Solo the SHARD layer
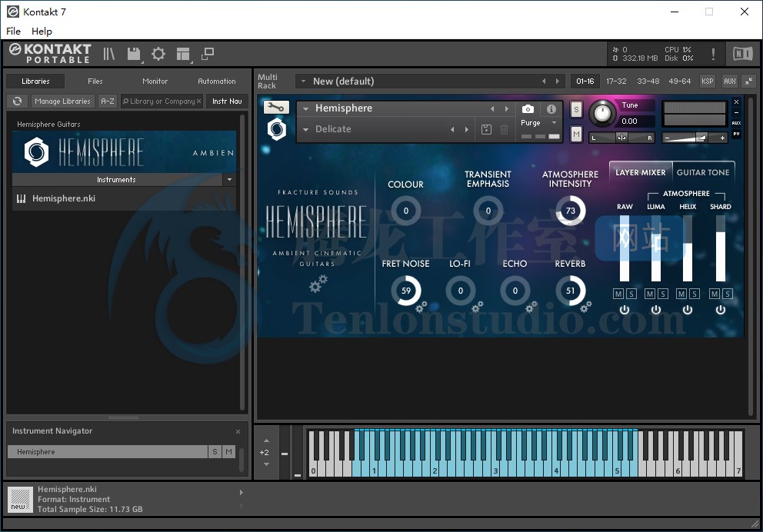Image resolution: width=763 pixels, height=532 pixels. 727,294
